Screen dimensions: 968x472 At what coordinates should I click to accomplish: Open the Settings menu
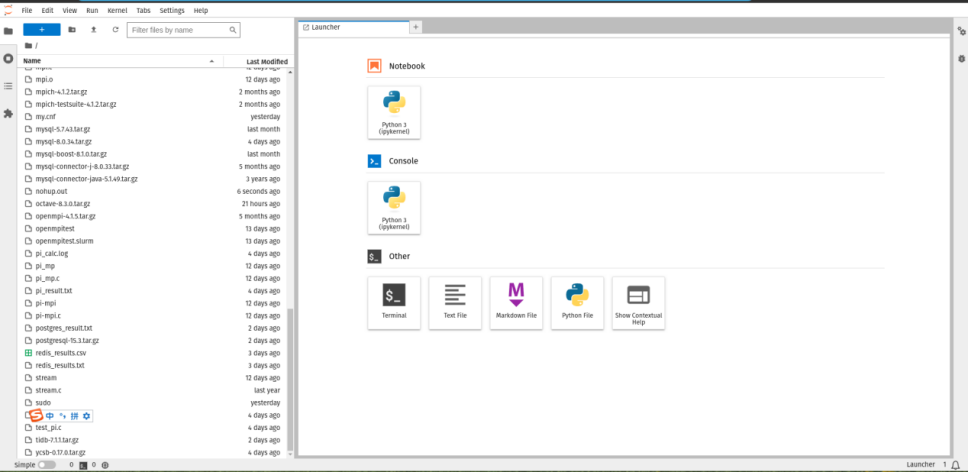[172, 10]
